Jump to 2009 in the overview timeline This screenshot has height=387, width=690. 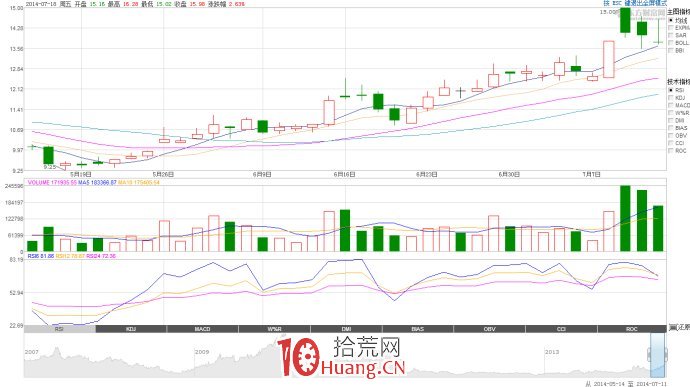coord(202,352)
